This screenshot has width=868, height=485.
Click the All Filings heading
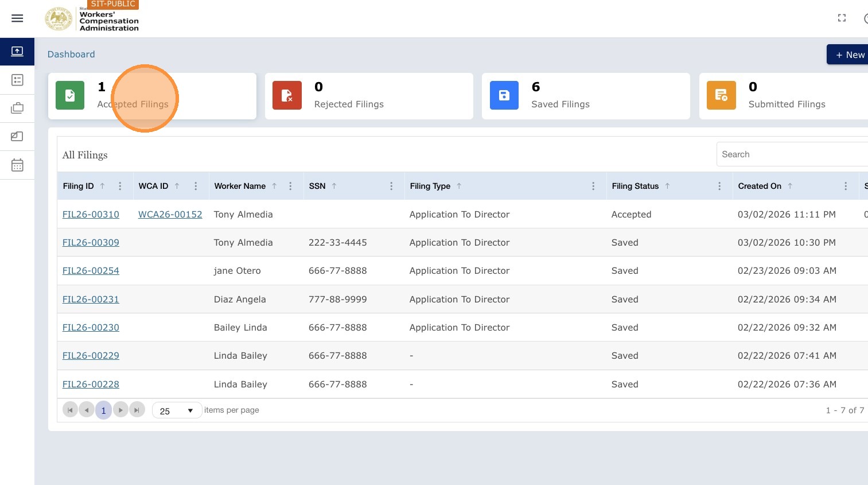(85, 155)
